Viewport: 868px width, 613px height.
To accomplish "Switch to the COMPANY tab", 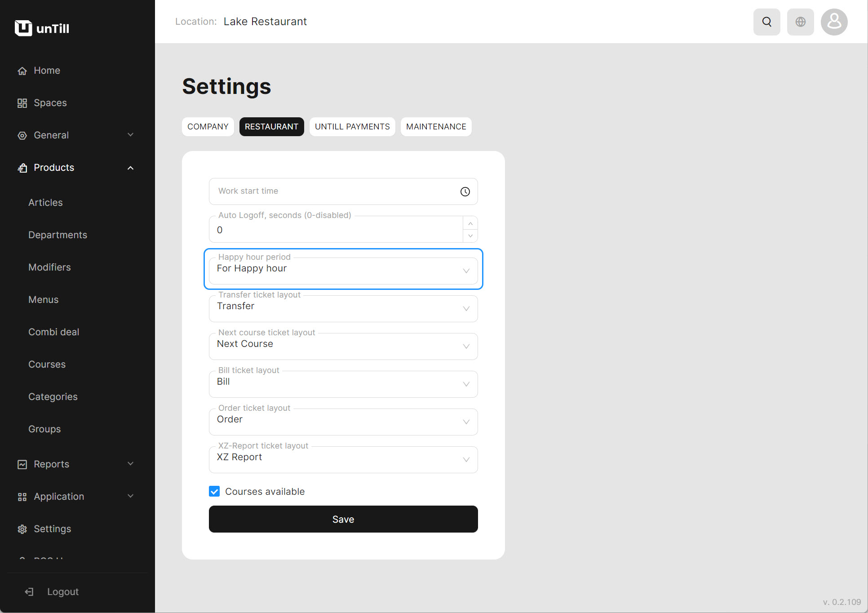I will [x=208, y=127].
